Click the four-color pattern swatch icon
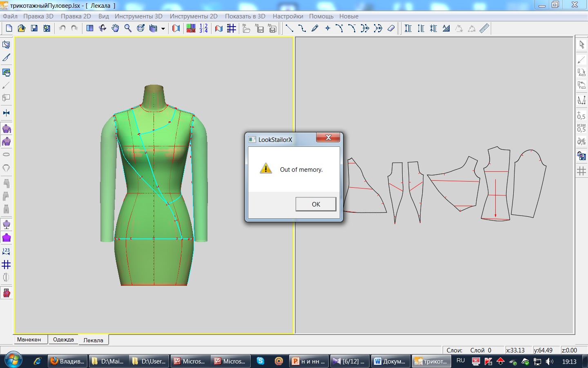 (191, 28)
